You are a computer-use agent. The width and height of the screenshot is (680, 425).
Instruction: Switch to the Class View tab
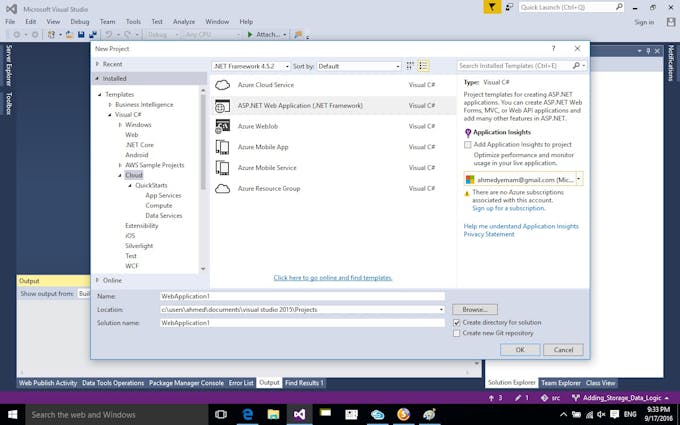pos(600,383)
